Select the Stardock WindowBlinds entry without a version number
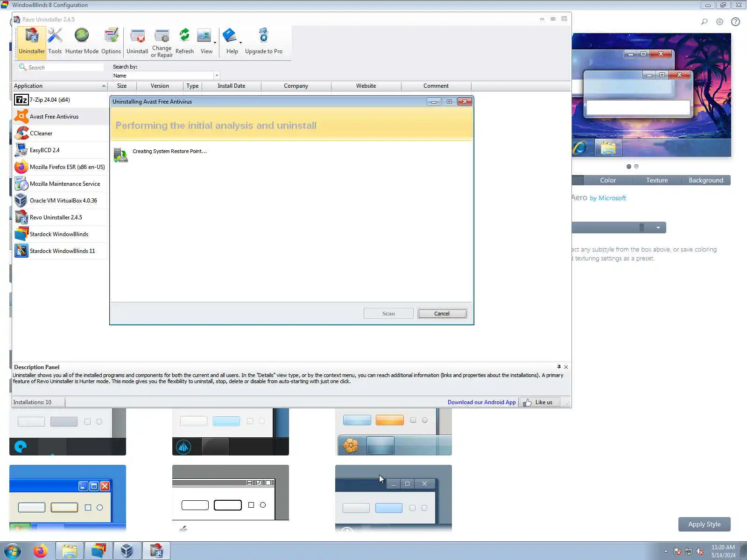The height and width of the screenshot is (560, 747). coord(61,234)
